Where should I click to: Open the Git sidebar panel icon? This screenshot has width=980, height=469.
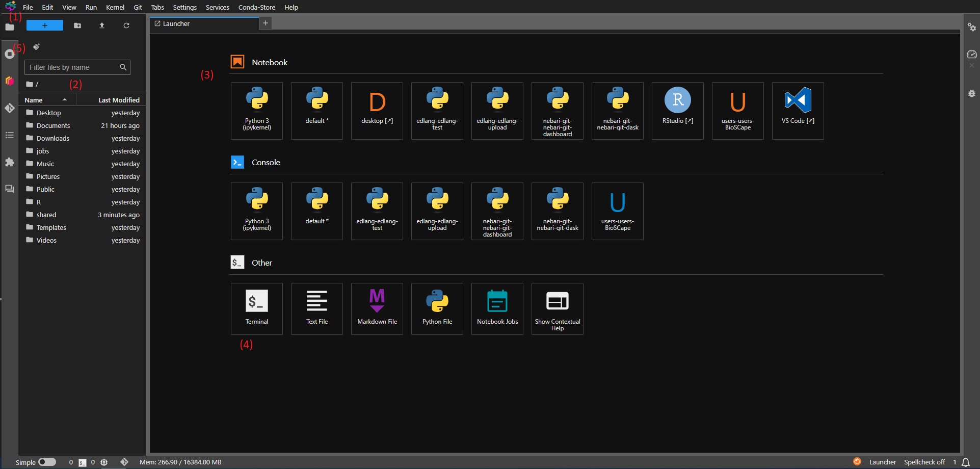[10, 108]
